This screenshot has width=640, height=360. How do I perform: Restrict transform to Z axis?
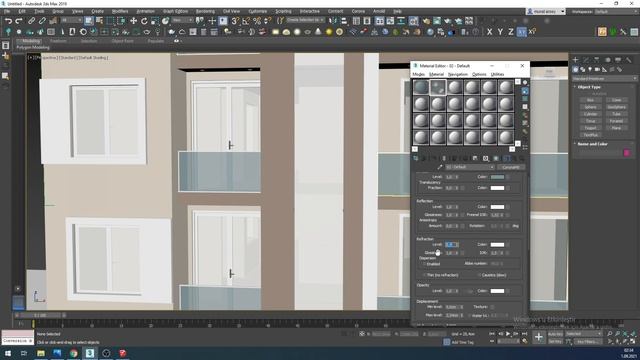(x=511, y=32)
